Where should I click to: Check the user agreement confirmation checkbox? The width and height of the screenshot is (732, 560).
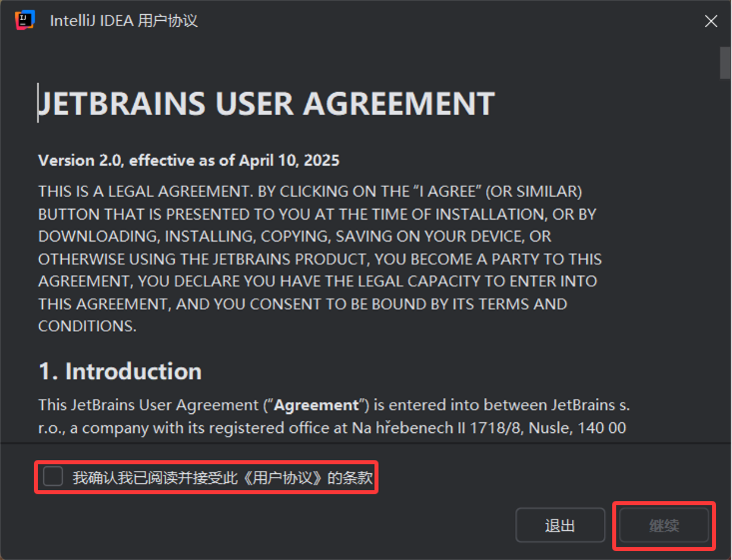[53, 477]
